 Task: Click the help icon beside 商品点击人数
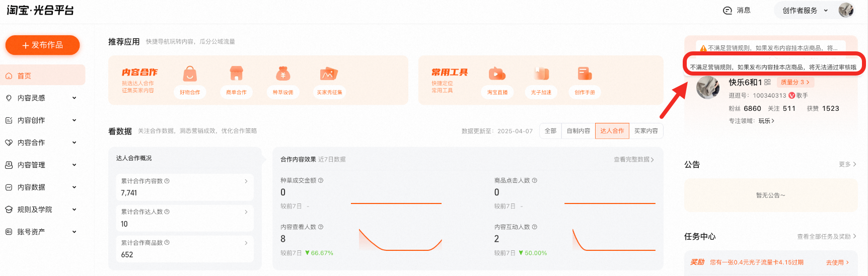pos(535,180)
